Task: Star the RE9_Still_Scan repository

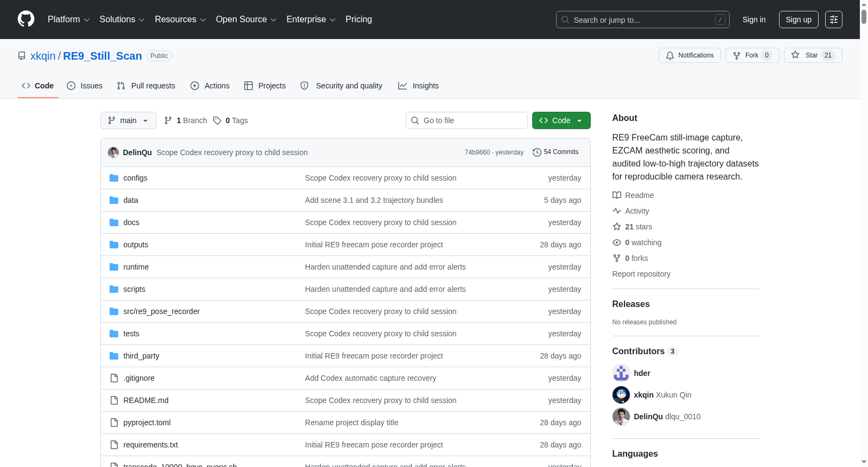Action: pyautogui.click(x=813, y=55)
